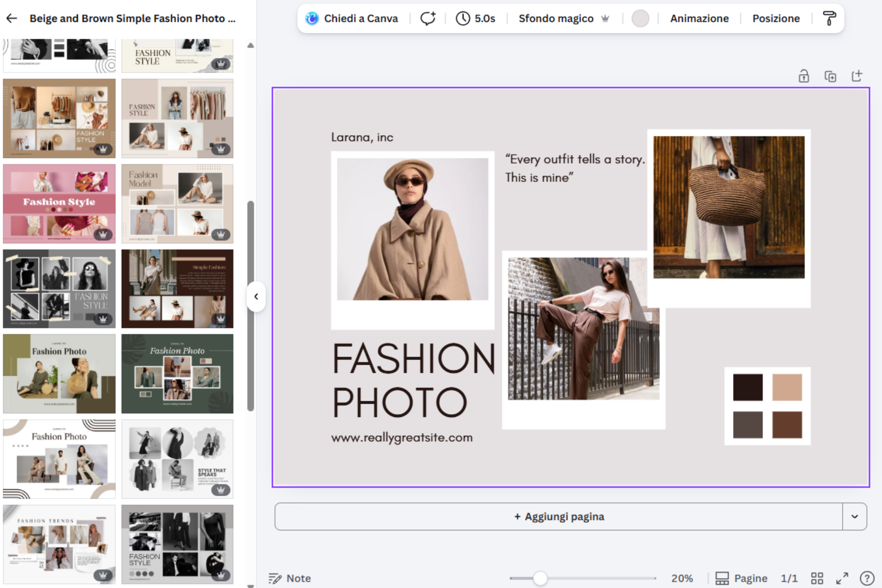882x588 pixels.
Task: Collapse the templates side panel
Action: [x=257, y=297]
